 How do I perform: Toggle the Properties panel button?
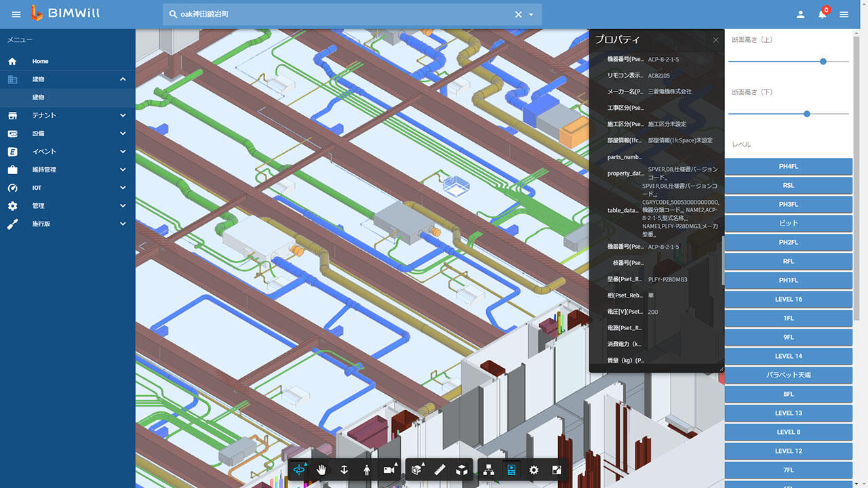511,470
